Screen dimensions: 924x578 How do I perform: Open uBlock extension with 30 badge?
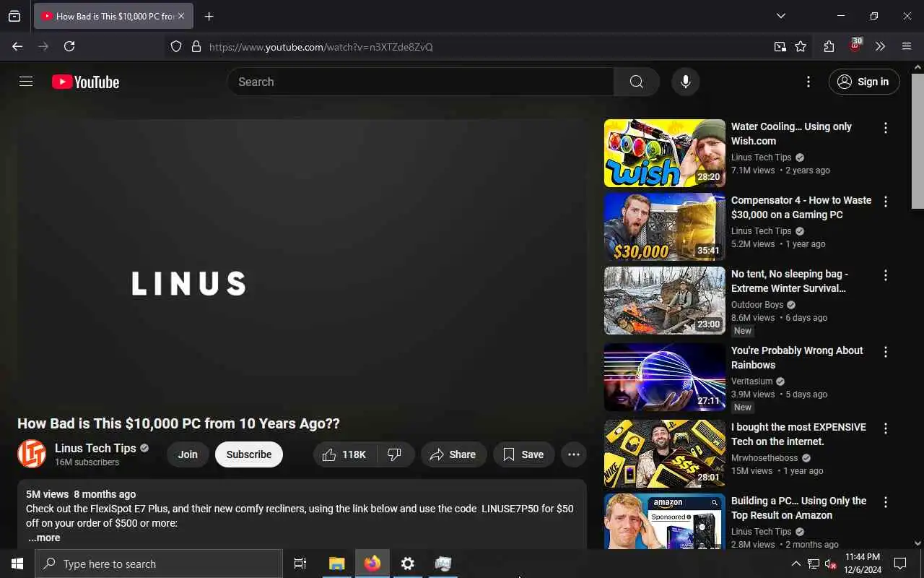click(x=855, y=46)
